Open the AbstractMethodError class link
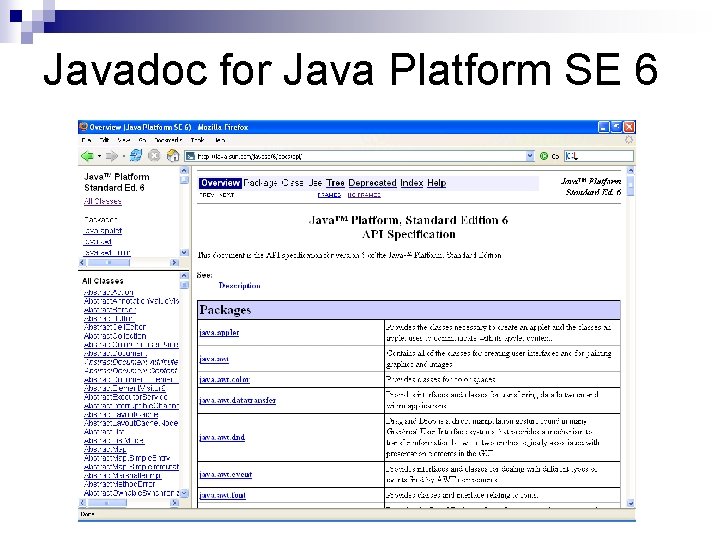This screenshot has height=540, width=720. (119, 484)
